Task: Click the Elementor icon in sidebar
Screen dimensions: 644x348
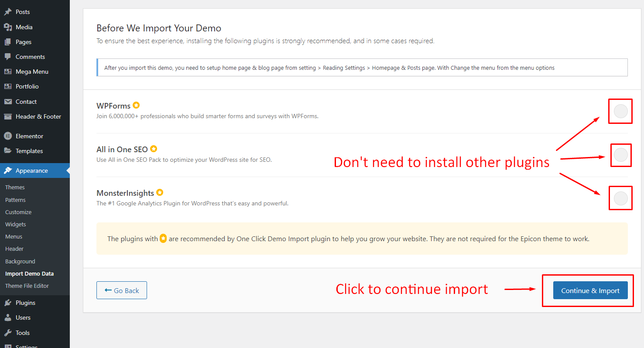Action: (8, 136)
